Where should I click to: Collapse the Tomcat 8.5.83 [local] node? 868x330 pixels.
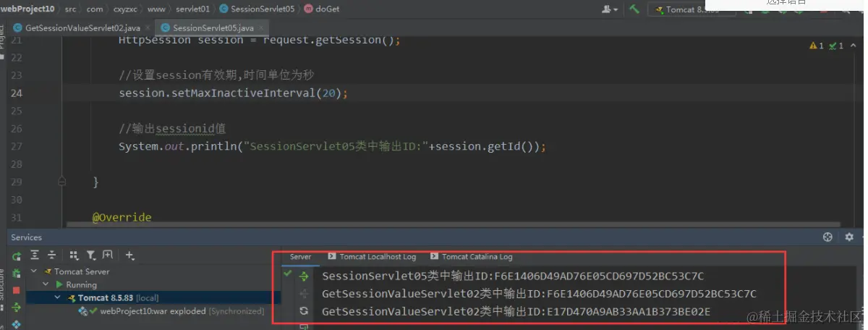pos(59,297)
